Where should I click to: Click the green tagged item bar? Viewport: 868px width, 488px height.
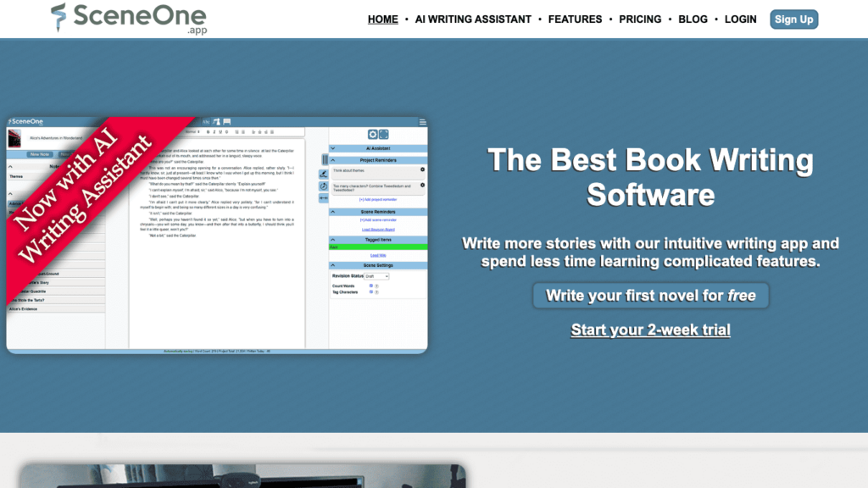pos(378,247)
